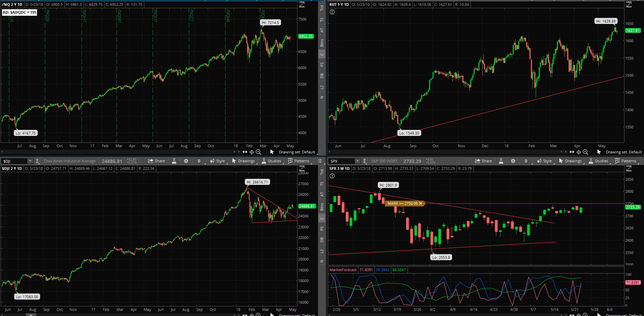Image resolution: width=644 pixels, height=316 pixels.
Task: Click expand time axis icon under RUT chart
Action: (x=572, y=152)
